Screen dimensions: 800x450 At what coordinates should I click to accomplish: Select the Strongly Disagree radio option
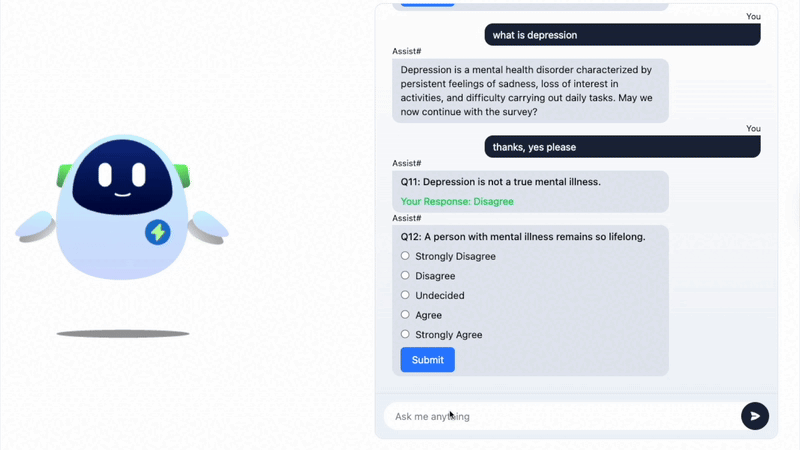click(x=405, y=256)
